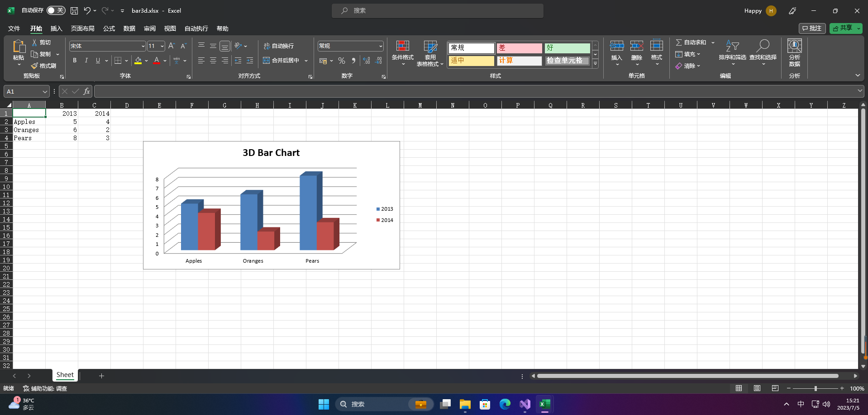Click the 清除 Clear button
The width and height of the screenshot is (868, 415).
coord(688,66)
